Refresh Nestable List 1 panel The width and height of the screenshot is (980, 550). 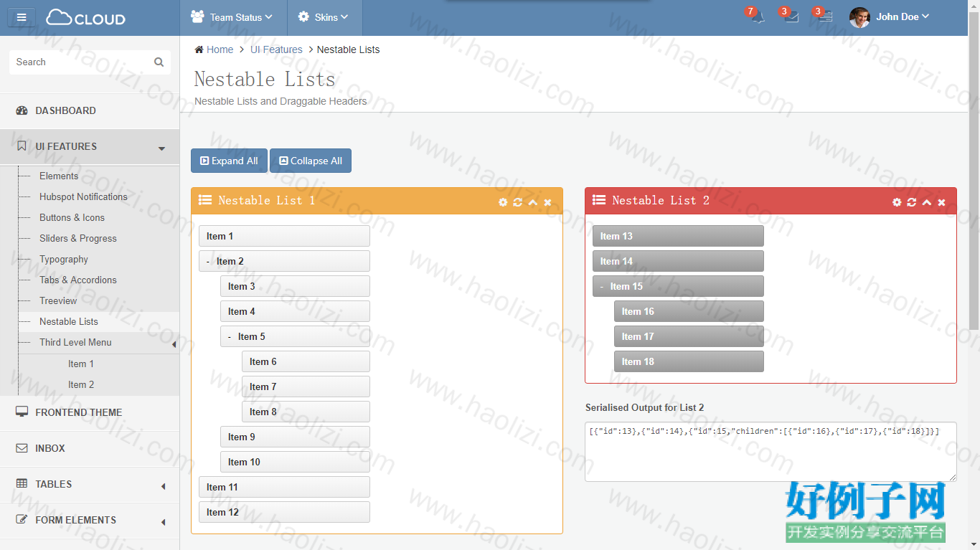pyautogui.click(x=518, y=202)
